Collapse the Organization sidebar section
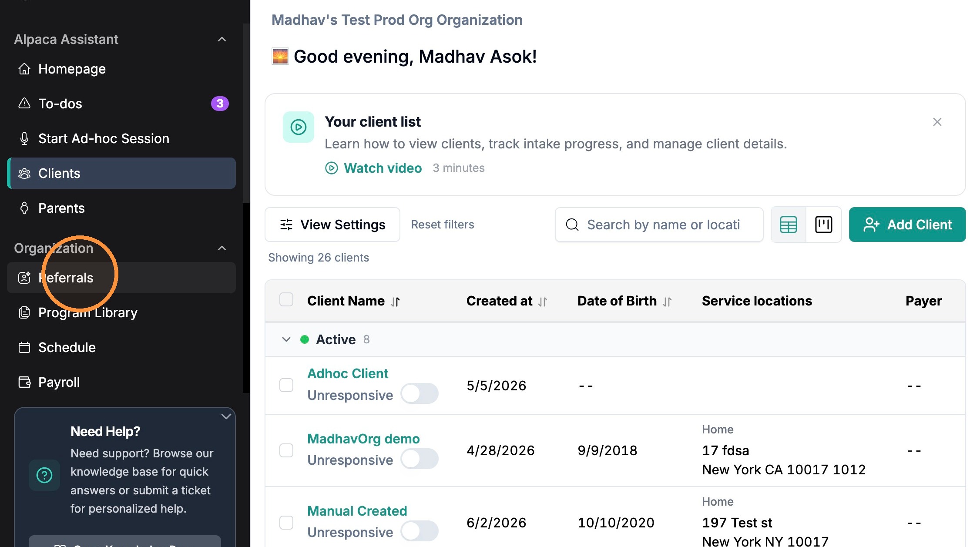The image size is (980, 547). [x=222, y=248]
